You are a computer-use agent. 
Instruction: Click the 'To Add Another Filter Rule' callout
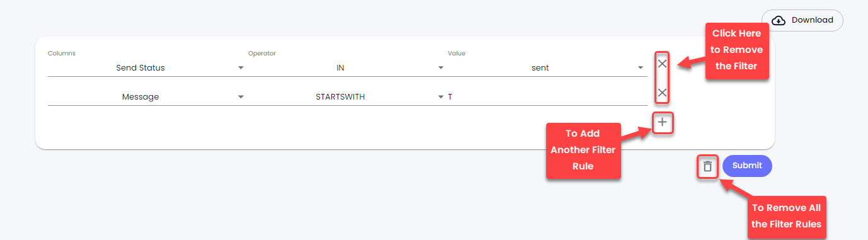pos(583,150)
